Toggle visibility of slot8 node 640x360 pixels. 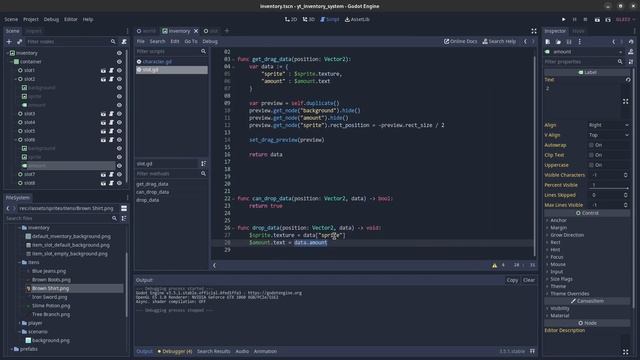[x=119, y=183]
